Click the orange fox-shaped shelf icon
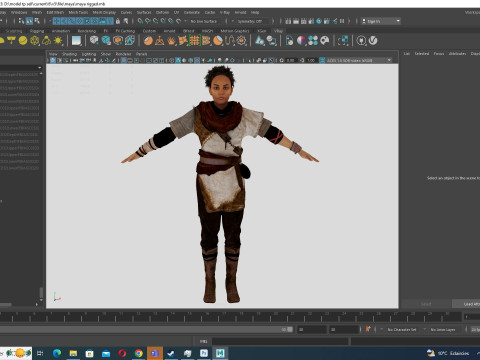 [x=183, y=41]
